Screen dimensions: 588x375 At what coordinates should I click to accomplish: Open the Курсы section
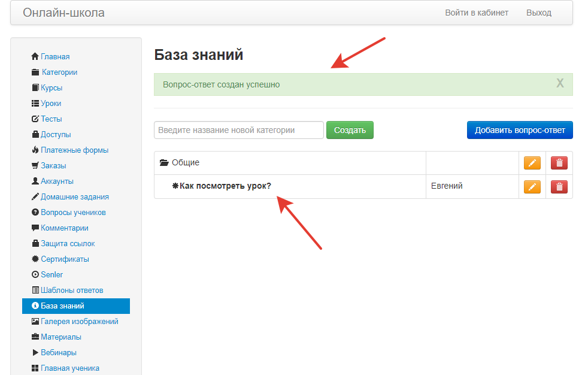click(51, 88)
